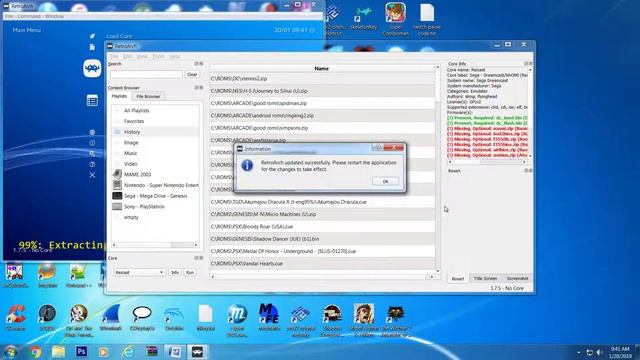
Task: Float the Search dock panel
Action: tap(197, 64)
